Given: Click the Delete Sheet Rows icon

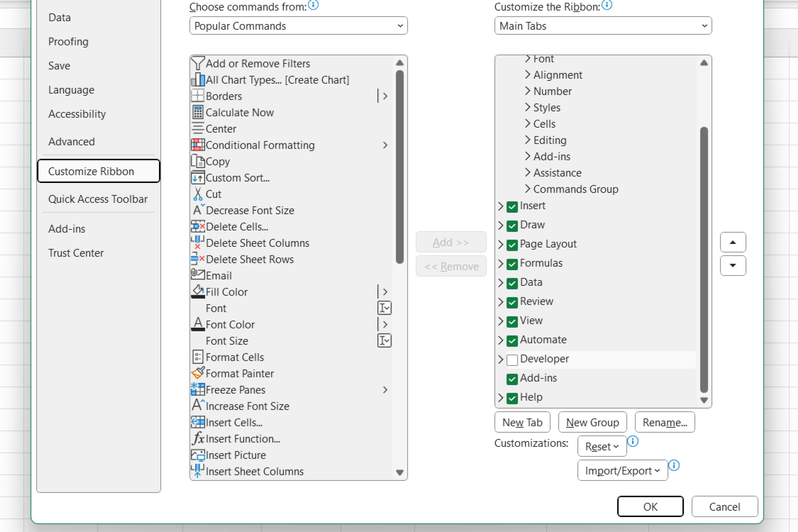Looking at the screenshot, I should coord(197,259).
